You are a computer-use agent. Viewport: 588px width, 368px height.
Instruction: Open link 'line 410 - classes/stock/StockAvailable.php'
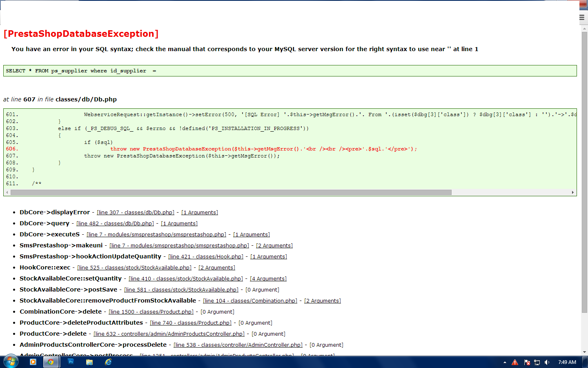186,279
